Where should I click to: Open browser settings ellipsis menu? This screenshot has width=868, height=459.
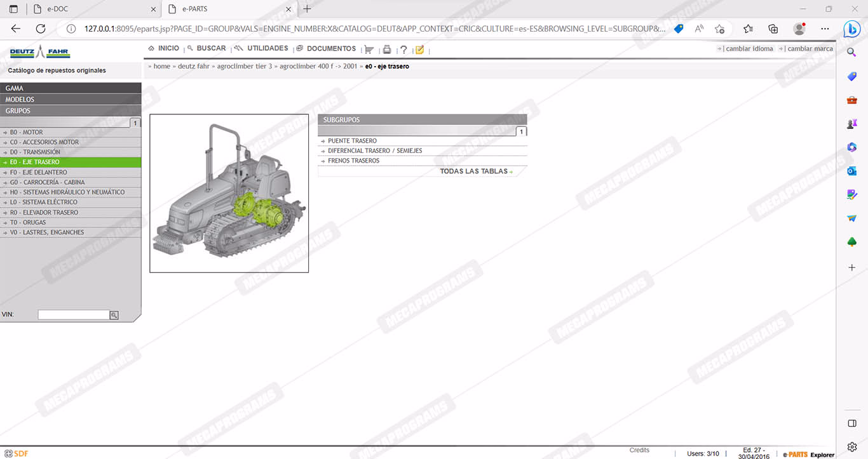pos(825,29)
